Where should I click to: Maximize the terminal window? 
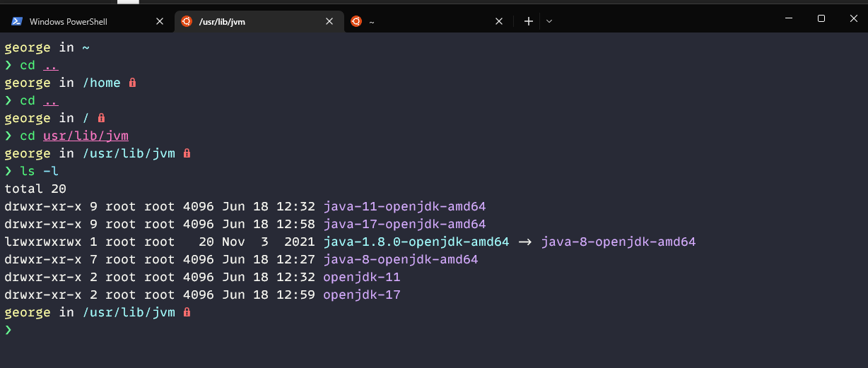(821, 19)
